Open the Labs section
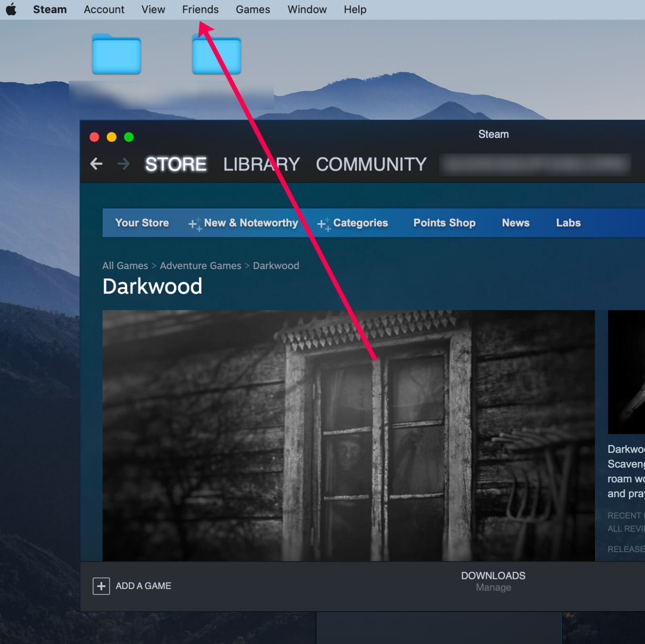The image size is (645, 644). pyautogui.click(x=569, y=223)
